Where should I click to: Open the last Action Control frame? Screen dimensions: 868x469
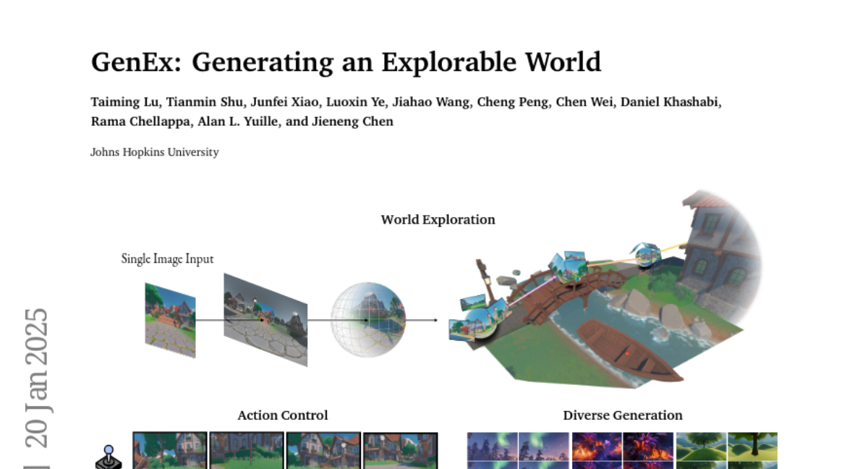point(400,450)
